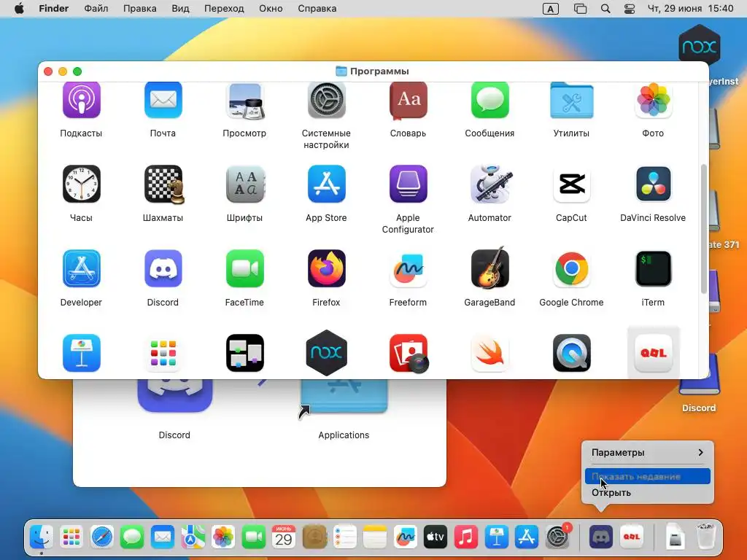Open the Утилиты folder
This screenshot has width=747, height=560.
tap(572, 99)
